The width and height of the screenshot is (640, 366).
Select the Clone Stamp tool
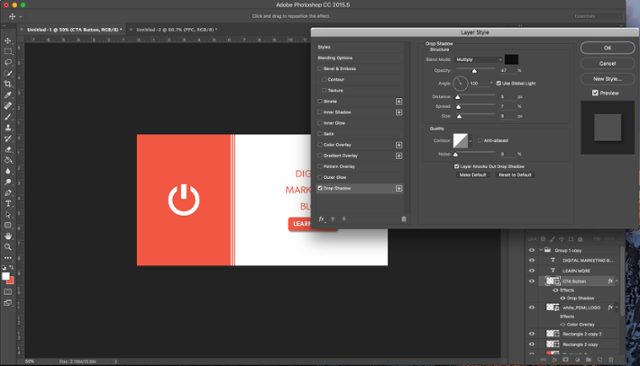click(x=8, y=128)
